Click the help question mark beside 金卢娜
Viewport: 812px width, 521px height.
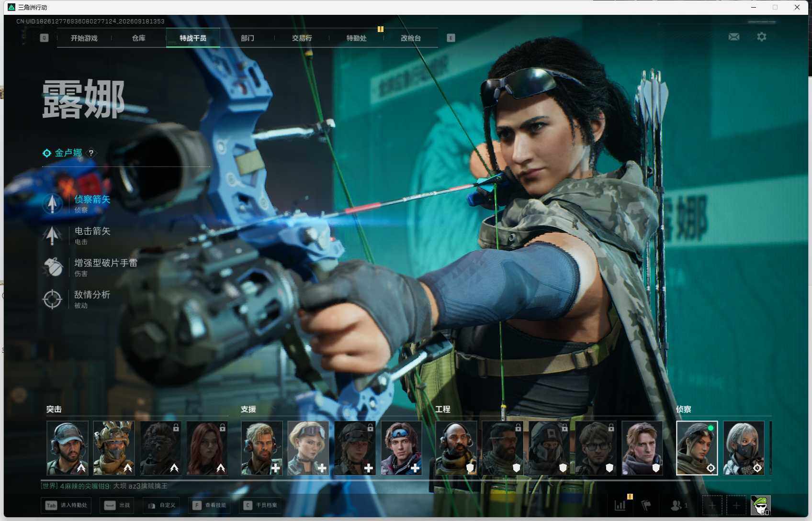(91, 153)
